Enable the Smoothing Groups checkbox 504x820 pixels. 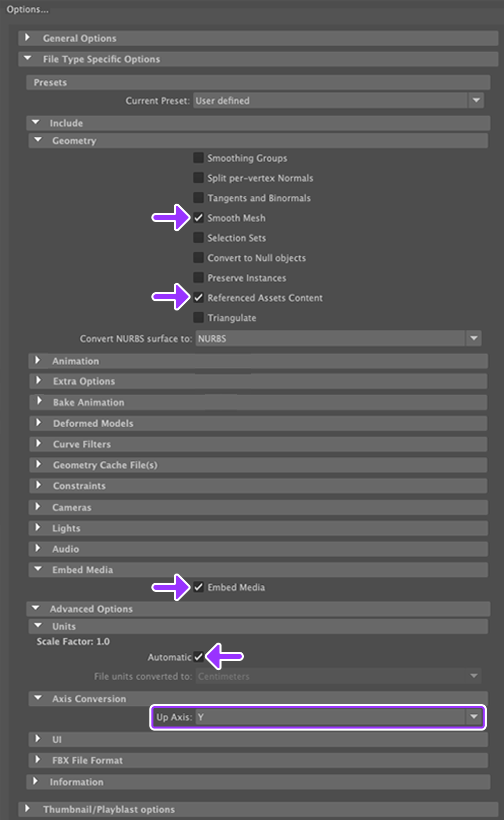click(199, 158)
